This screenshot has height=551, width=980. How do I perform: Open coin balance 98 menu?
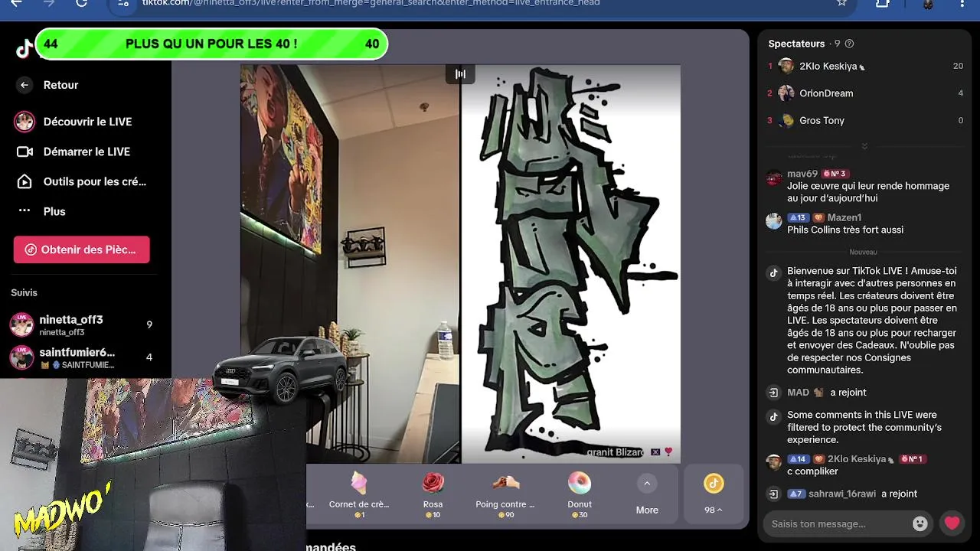(x=713, y=494)
